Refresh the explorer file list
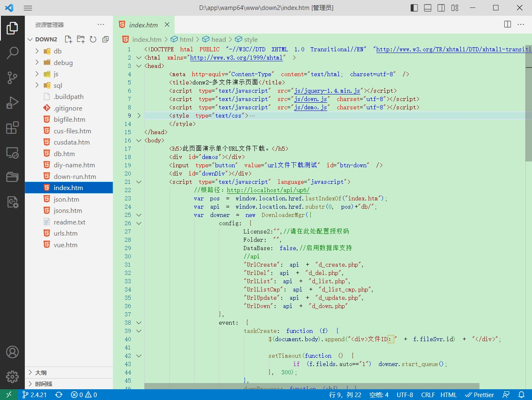This screenshot has width=532, height=400. coord(93,39)
